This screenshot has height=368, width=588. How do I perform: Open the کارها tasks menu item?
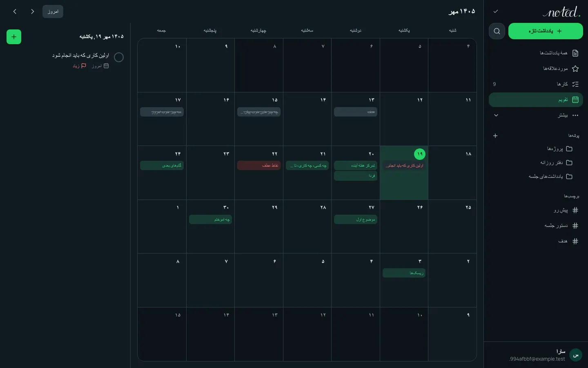(x=536, y=84)
